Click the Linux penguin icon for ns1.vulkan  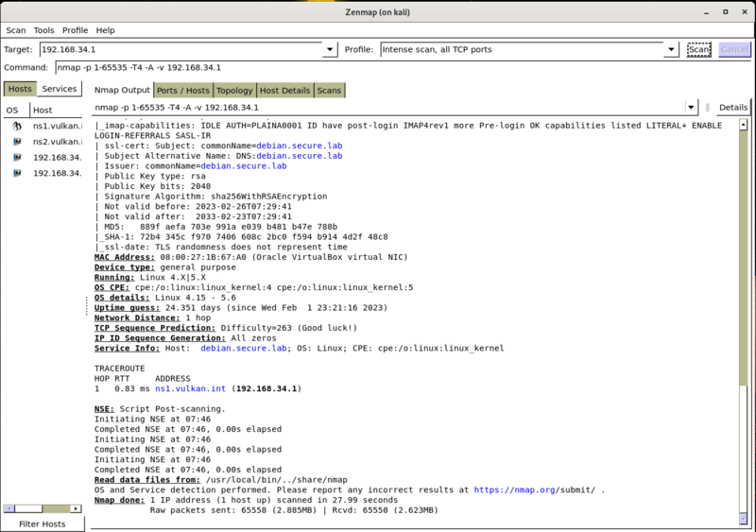coord(16,126)
